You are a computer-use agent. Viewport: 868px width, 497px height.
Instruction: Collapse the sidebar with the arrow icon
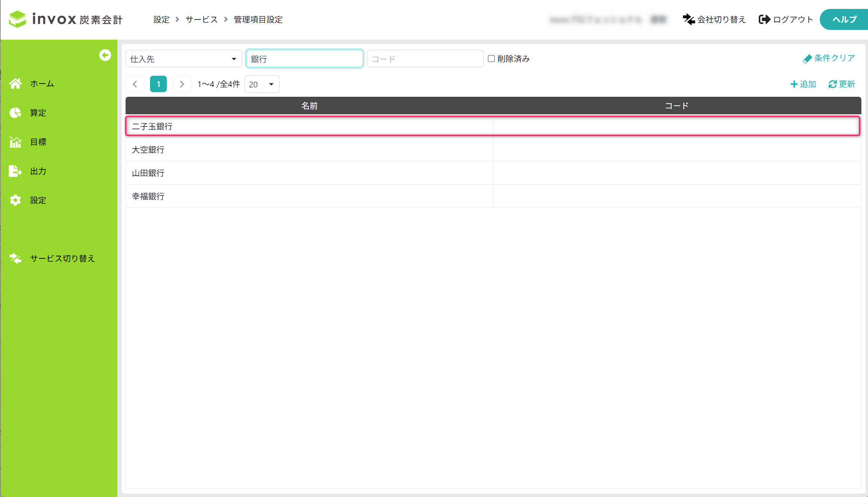coord(105,55)
